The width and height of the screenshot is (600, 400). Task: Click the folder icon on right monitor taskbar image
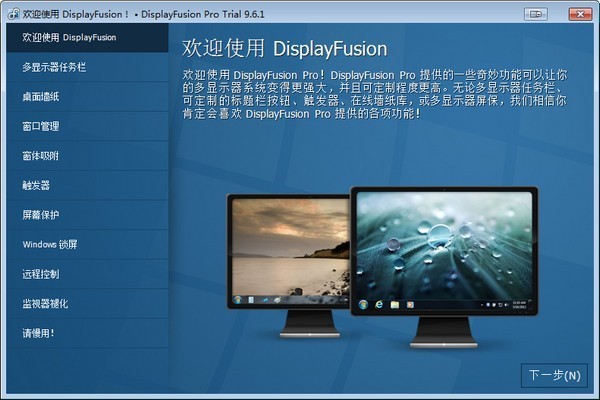[395, 305]
